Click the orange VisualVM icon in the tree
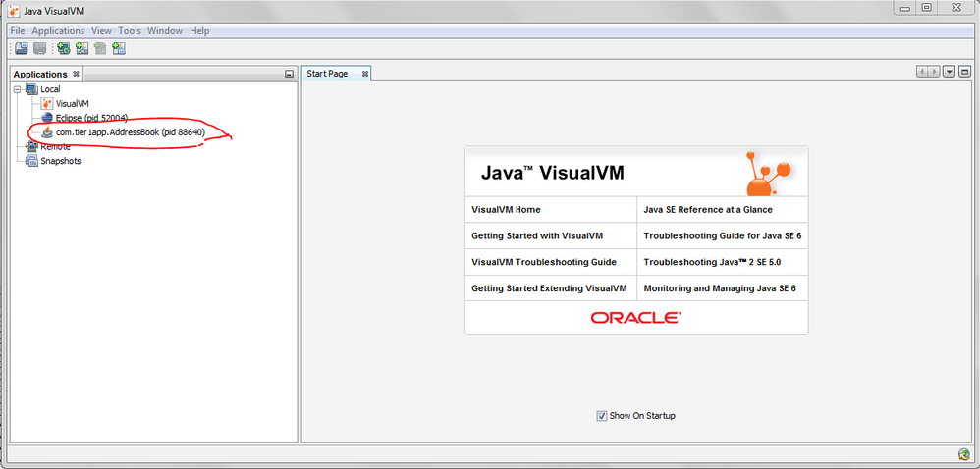The height and width of the screenshot is (469, 980). click(x=47, y=103)
